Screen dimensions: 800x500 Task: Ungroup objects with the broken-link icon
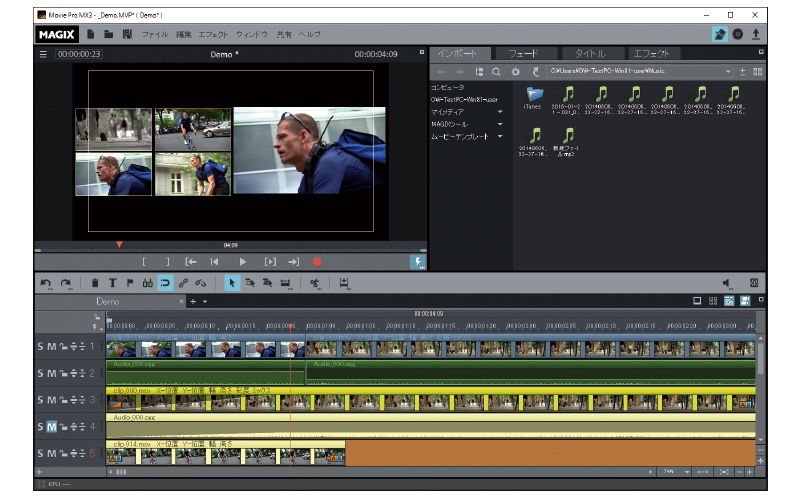(201, 283)
